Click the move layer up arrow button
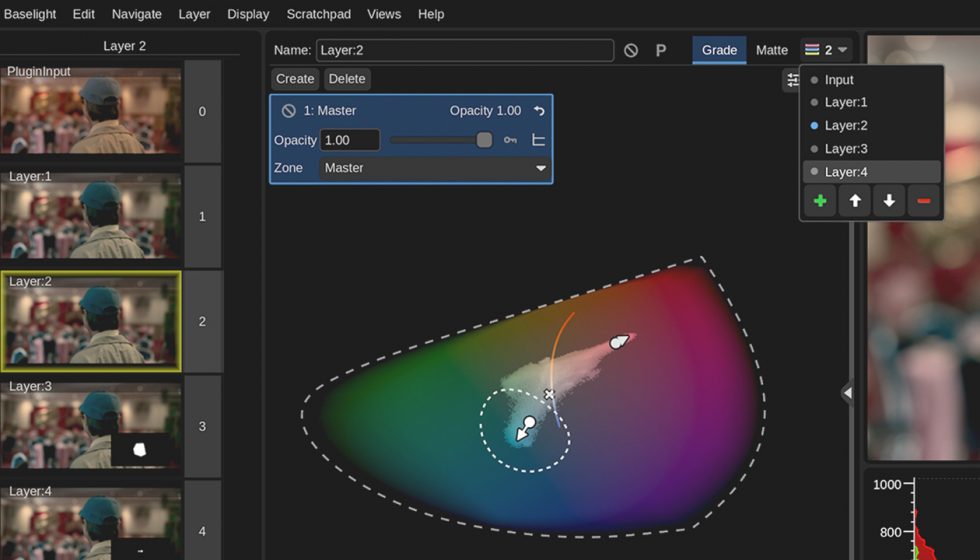This screenshot has height=560, width=980. 854,201
